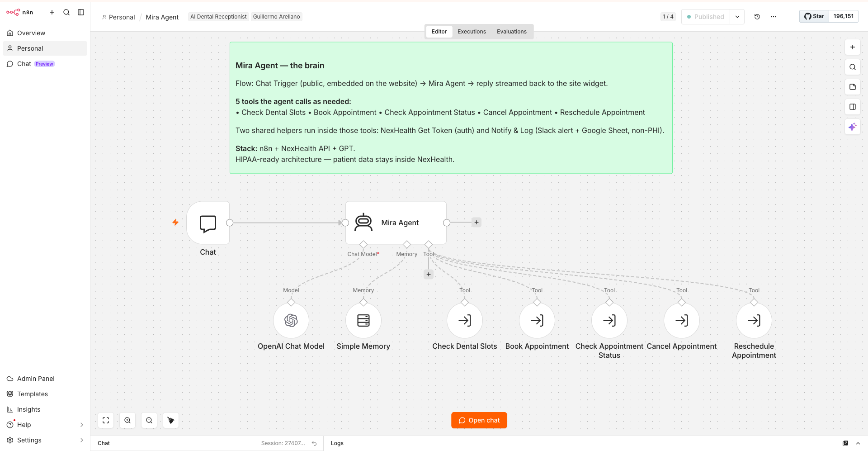The width and height of the screenshot is (868, 451).
Task: Open Admin Panel
Action: click(x=45, y=379)
